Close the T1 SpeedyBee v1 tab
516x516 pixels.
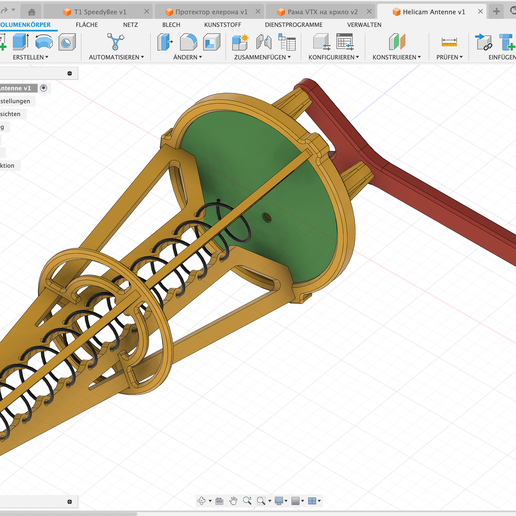pyautogui.click(x=146, y=12)
